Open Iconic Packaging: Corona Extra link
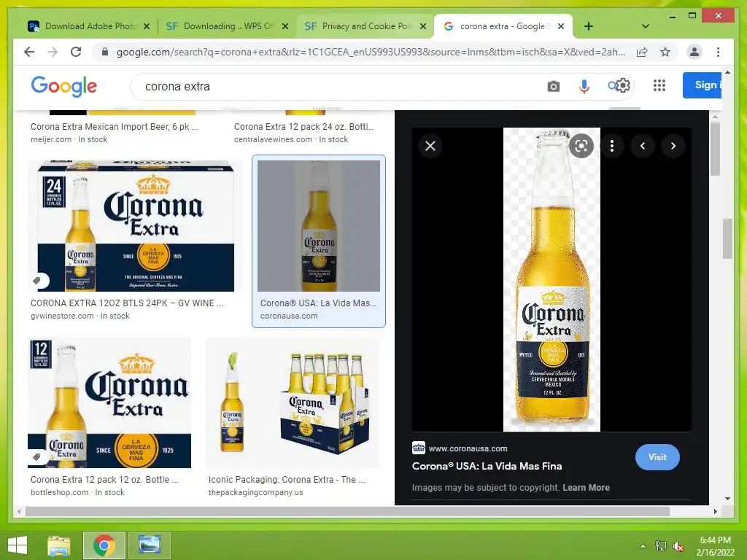The image size is (747, 560). pos(287,480)
